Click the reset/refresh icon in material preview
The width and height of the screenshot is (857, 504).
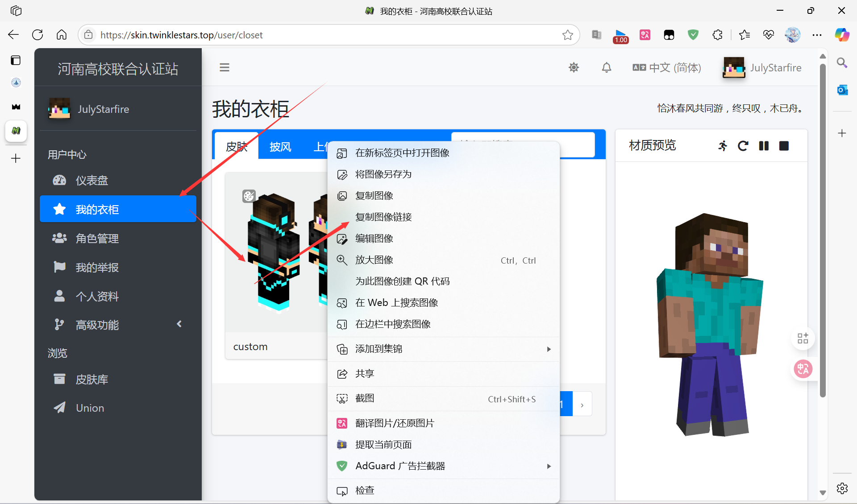pyautogui.click(x=743, y=146)
